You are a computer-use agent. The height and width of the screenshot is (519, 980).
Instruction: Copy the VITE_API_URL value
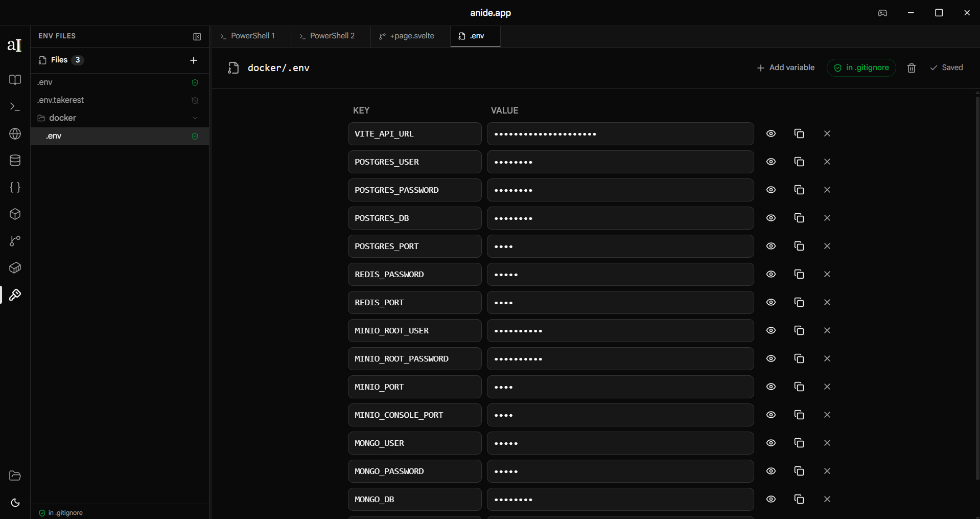point(799,134)
